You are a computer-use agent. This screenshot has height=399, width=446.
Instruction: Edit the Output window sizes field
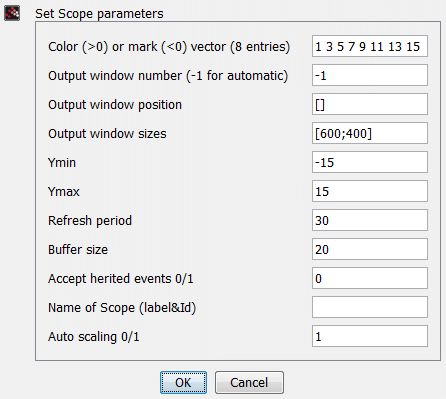(x=370, y=133)
